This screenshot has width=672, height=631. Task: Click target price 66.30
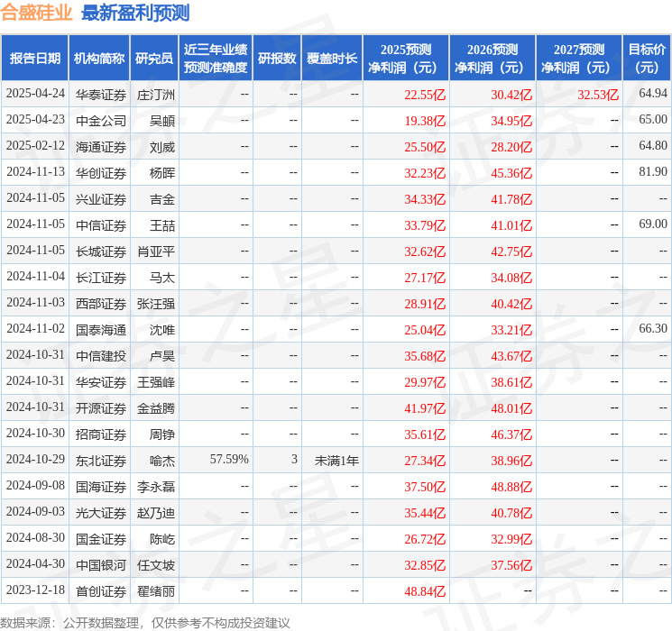point(653,328)
